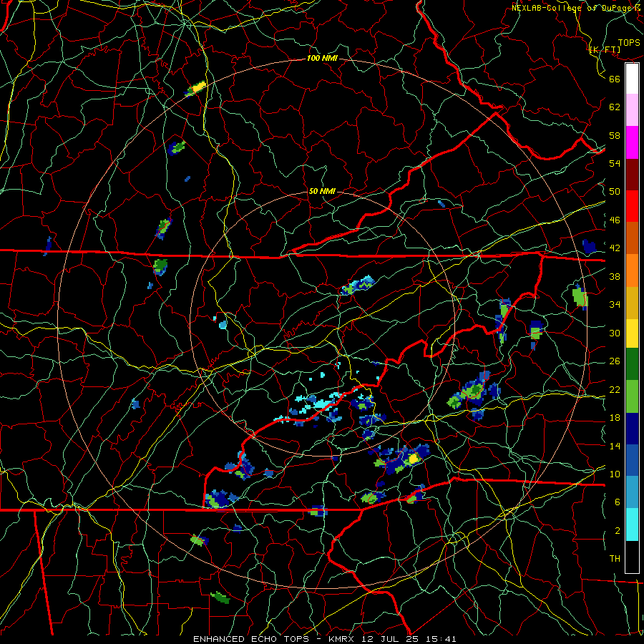This screenshot has width=644, height=644.
Task: Click the 34 legend value
Action: [615, 305]
